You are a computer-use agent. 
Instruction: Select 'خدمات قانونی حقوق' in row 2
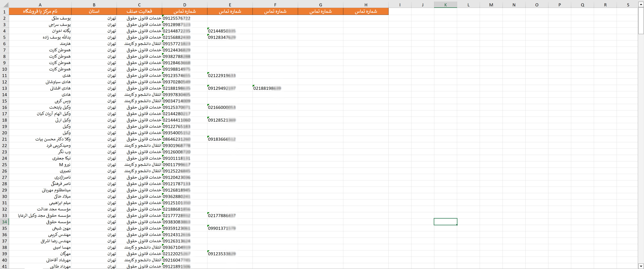pos(139,18)
